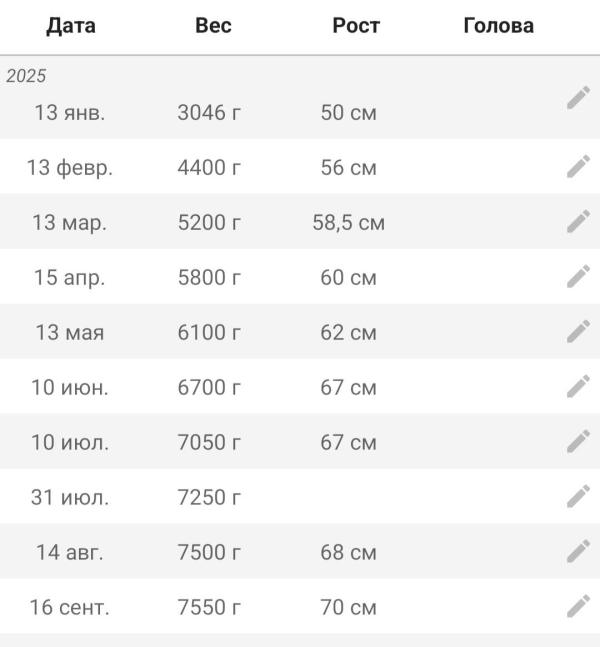Viewport: 600px width, 647px height.
Task: Click the 58,5 см height value
Action: click(x=348, y=222)
